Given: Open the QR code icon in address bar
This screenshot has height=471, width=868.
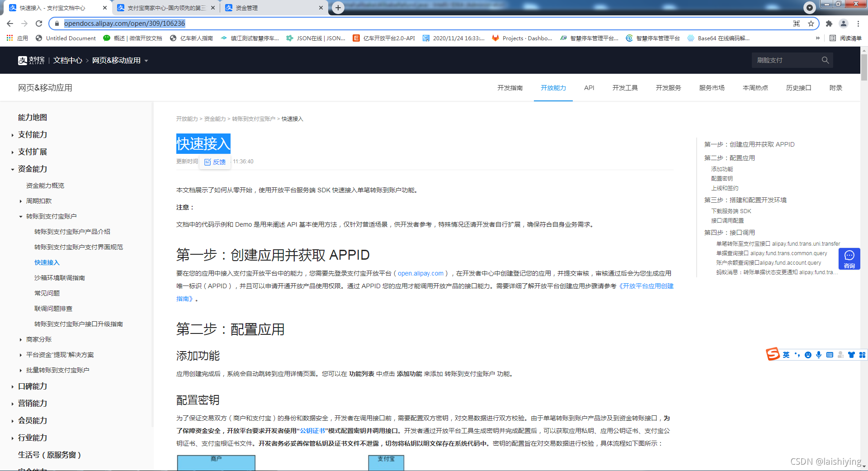Looking at the screenshot, I should click(797, 24).
